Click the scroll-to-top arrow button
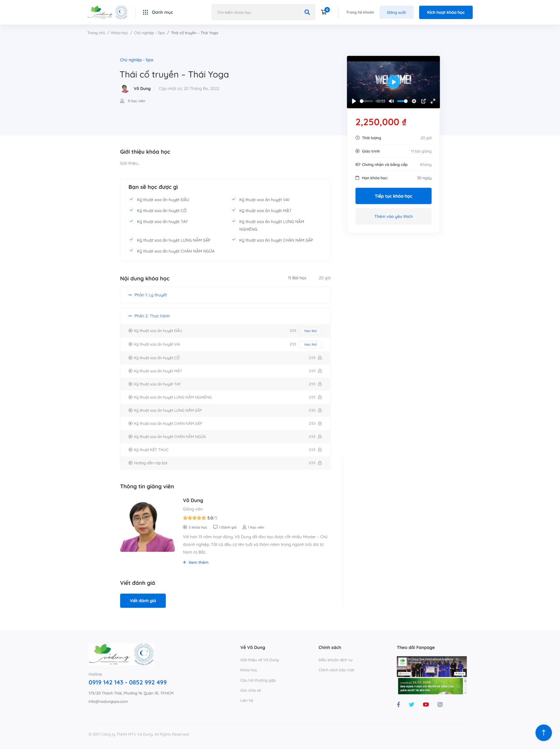The image size is (560, 749). [543, 732]
